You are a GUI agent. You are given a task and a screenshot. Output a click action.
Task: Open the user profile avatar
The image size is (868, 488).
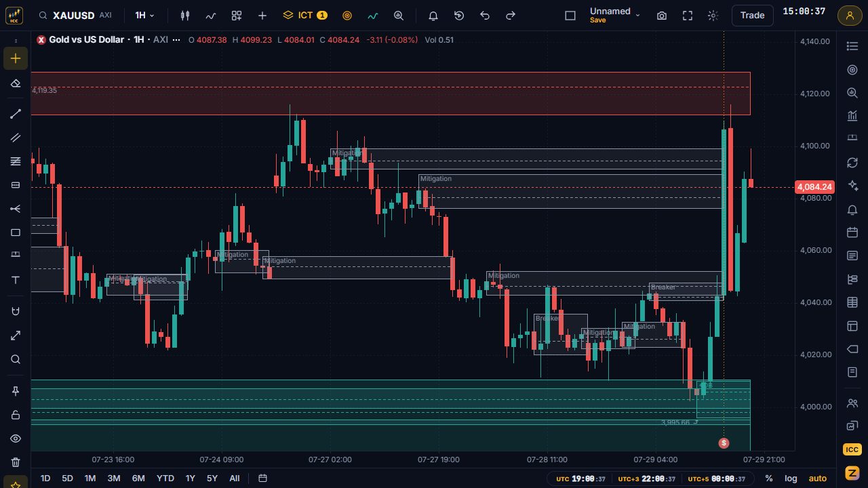click(x=850, y=15)
